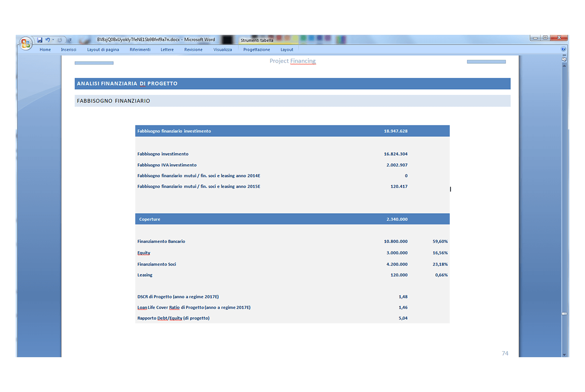
Task: Open Word Help via question mark icon
Action: pyautogui.click(x=563, y=49)
